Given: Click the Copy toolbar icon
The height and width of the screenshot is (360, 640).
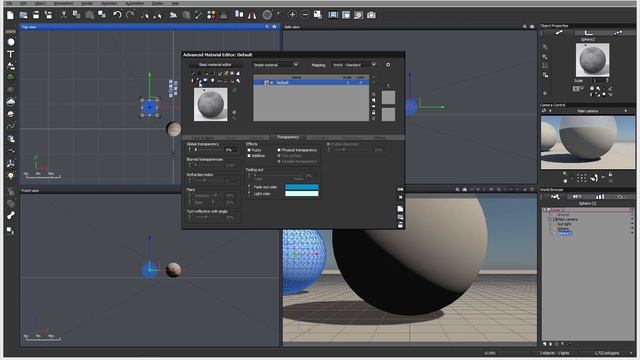Looking at the screenshot, I should click(76, 15).
